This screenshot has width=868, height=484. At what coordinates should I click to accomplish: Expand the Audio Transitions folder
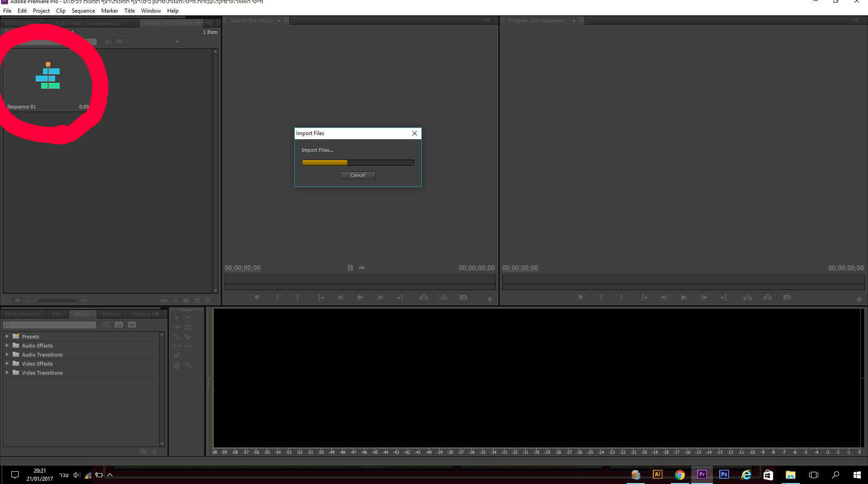7,355
